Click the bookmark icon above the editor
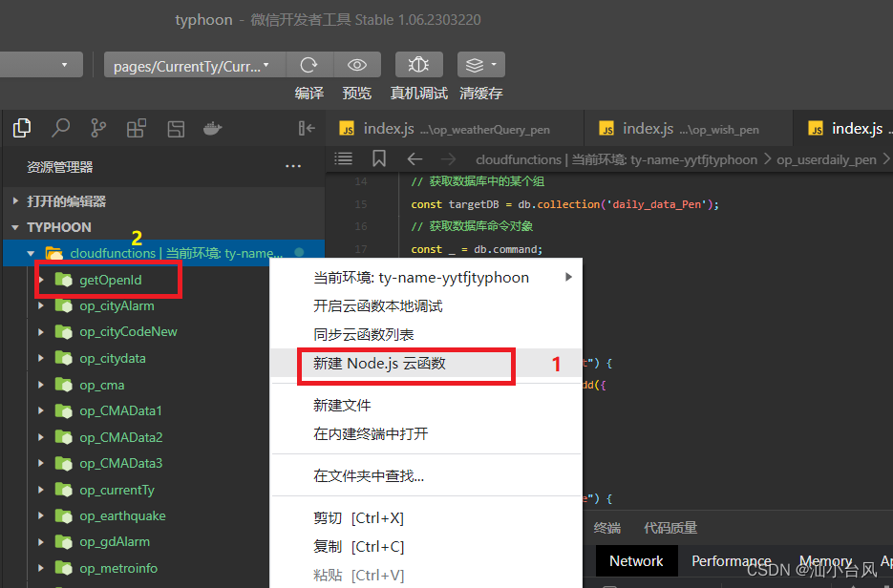This screenshot has height=588, width=893. (378, 158)
